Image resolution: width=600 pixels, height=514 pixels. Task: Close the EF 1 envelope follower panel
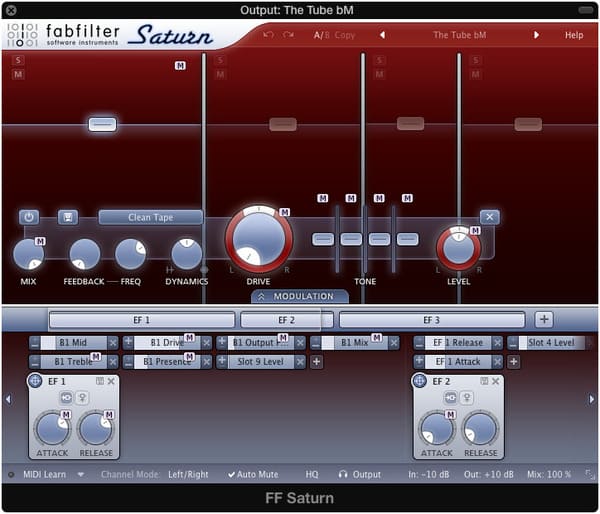tap(111, 382)
